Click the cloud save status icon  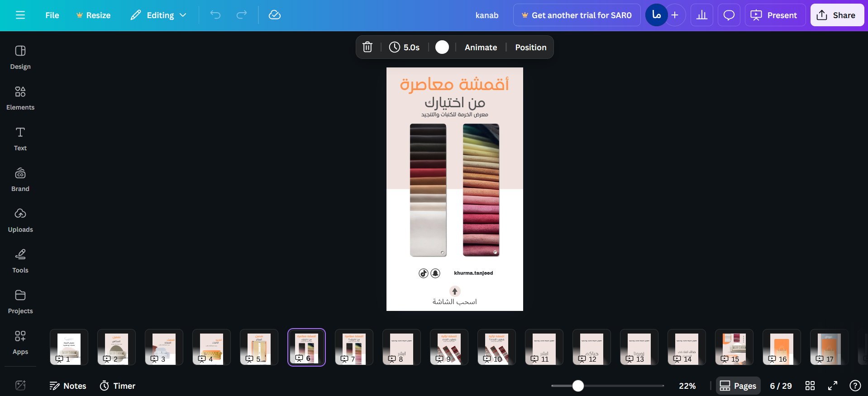click(x=275, y=15)
